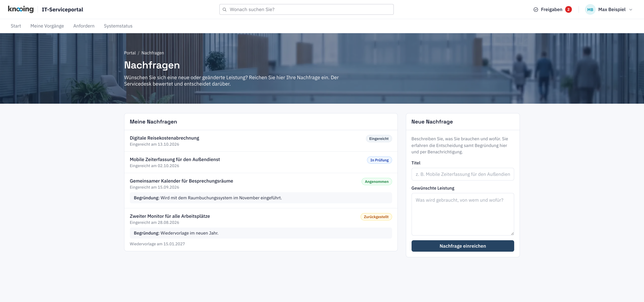Click the Eingereicht status badge
This screenshot has width=644, height=302.
pos(379,139)
